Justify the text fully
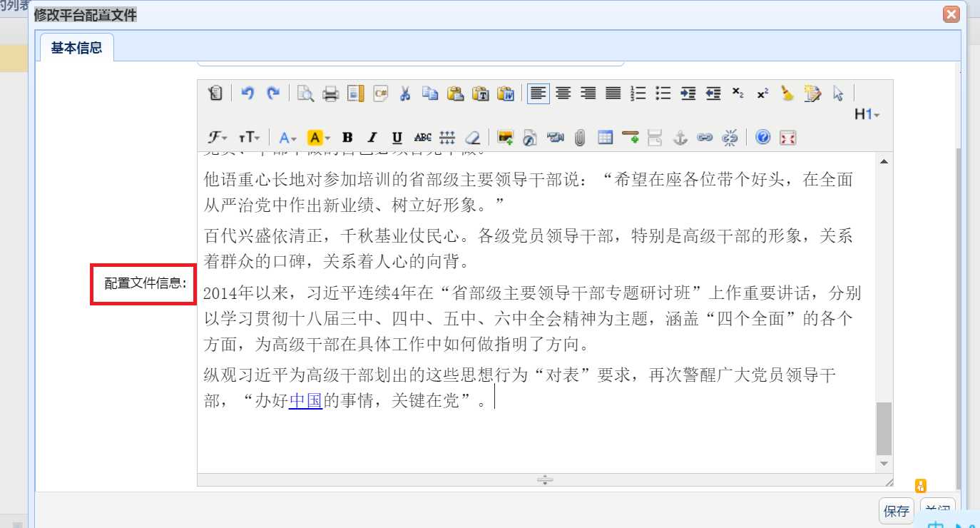 613,93
